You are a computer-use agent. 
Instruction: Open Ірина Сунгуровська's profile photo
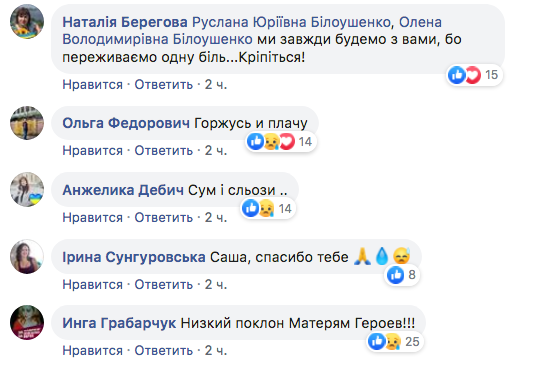point(27,257)
